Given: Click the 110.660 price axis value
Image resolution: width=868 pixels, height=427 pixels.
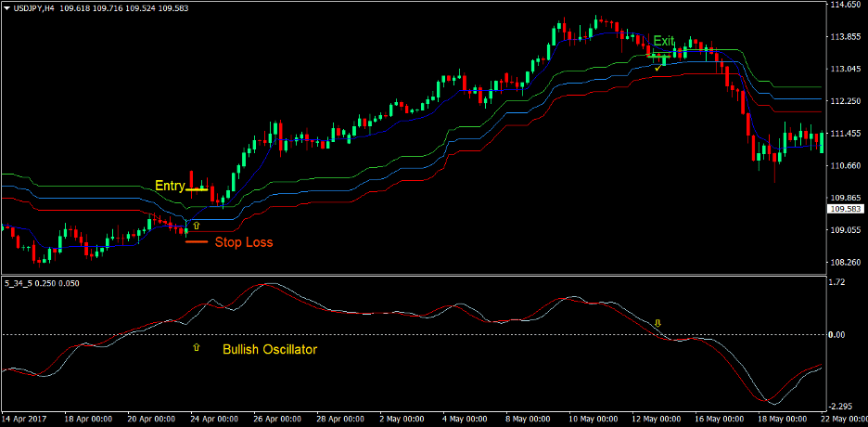Looking at the screenshot, I should tap(845, 165).
